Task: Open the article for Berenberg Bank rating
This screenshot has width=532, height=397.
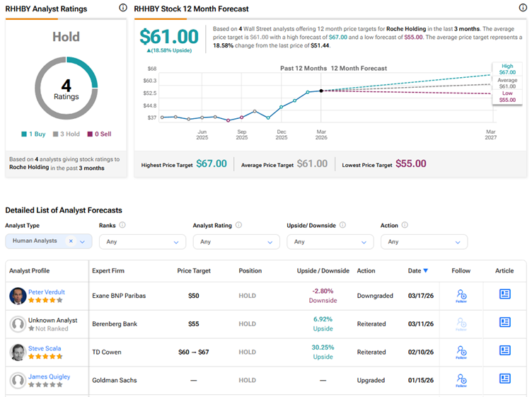Action: coord(504,323)
